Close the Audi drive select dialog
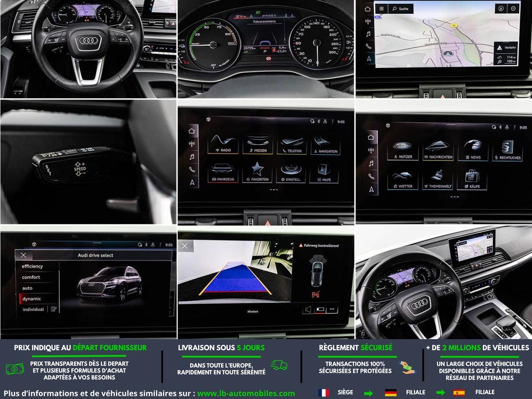This screenshot has width=532, height=399. tap(23, 255)
